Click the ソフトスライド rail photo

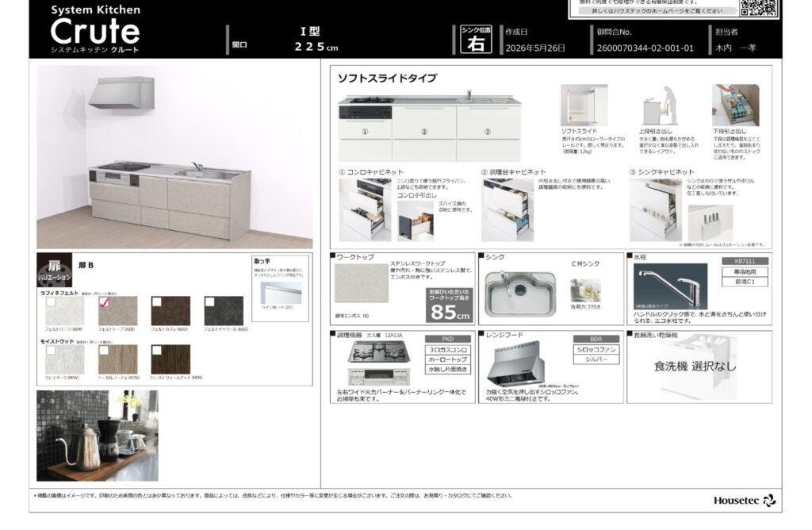584,106
